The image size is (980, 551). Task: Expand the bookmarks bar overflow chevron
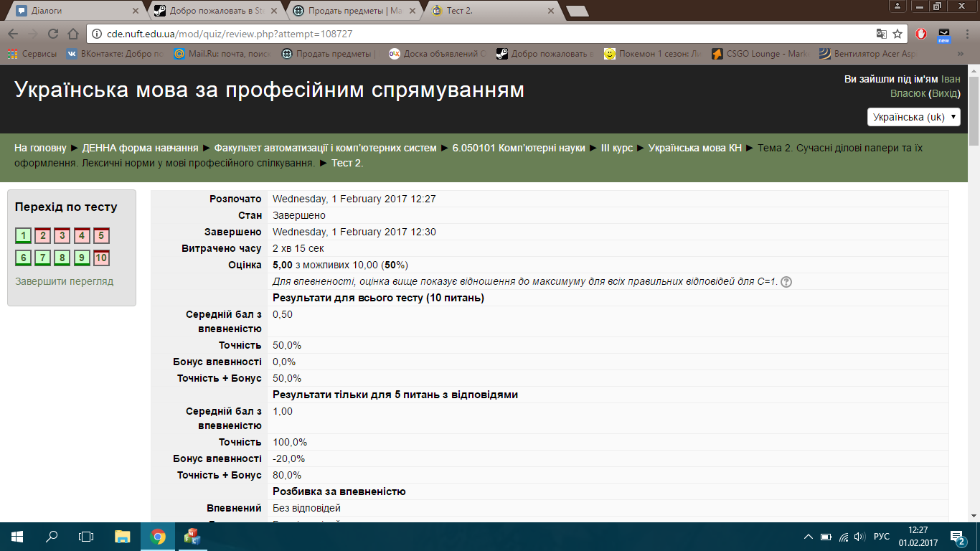coord(962,54)
